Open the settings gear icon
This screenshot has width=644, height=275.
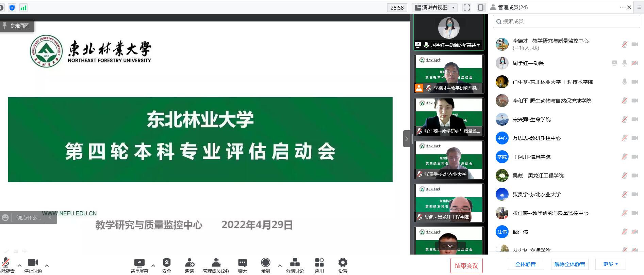(343, 263)
